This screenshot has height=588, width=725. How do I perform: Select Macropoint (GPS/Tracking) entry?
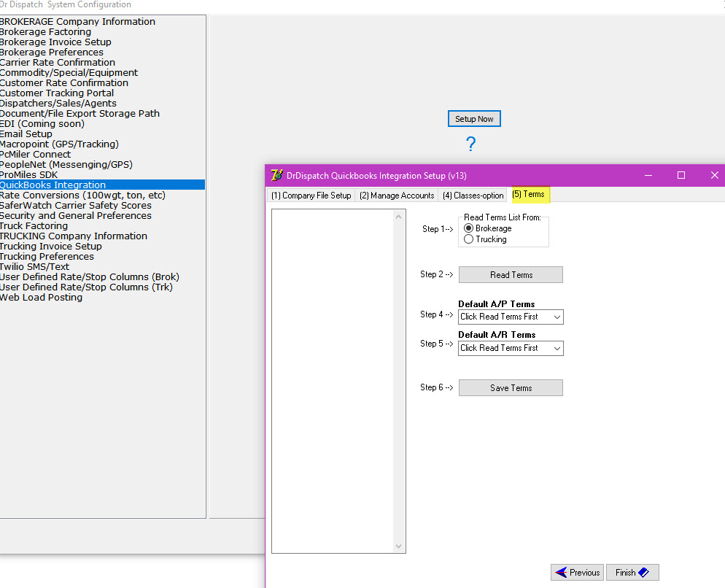point(59,144)
